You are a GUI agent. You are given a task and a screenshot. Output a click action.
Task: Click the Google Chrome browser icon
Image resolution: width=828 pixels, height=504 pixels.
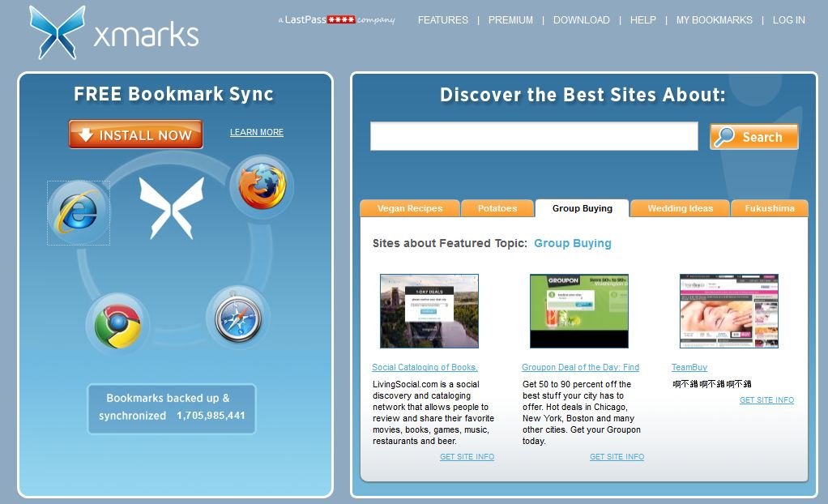[117, 324]
